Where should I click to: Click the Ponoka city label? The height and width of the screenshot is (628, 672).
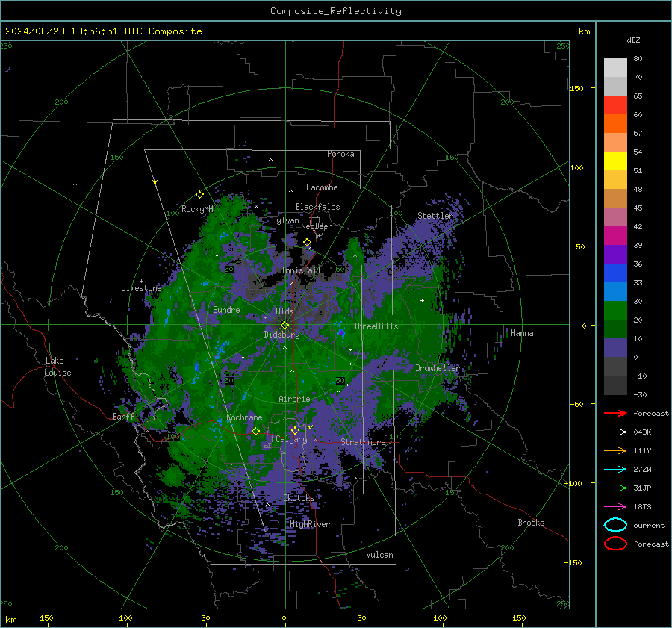(x=340, y=154)
